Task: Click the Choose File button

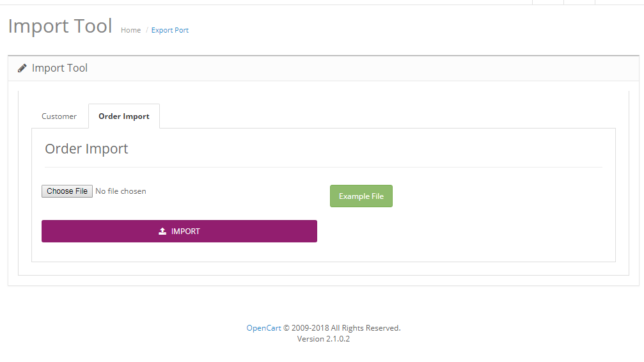Action: point(67,191)
